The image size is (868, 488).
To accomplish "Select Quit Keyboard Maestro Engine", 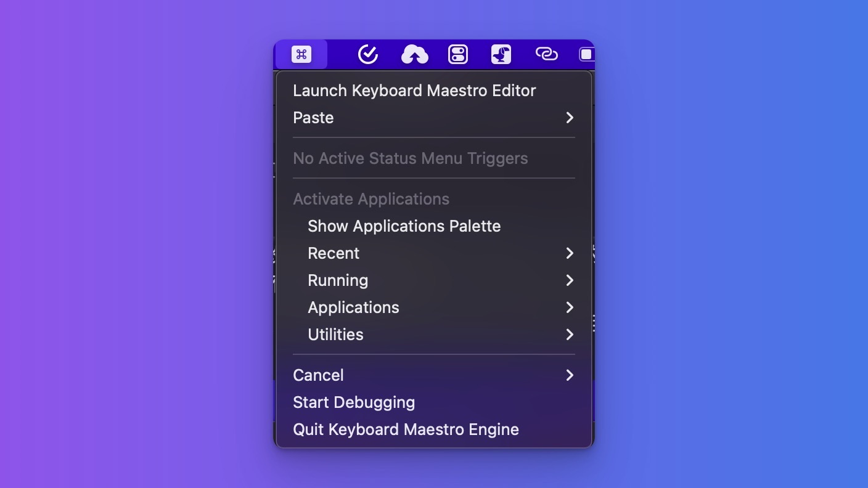I will coord(434,429).
